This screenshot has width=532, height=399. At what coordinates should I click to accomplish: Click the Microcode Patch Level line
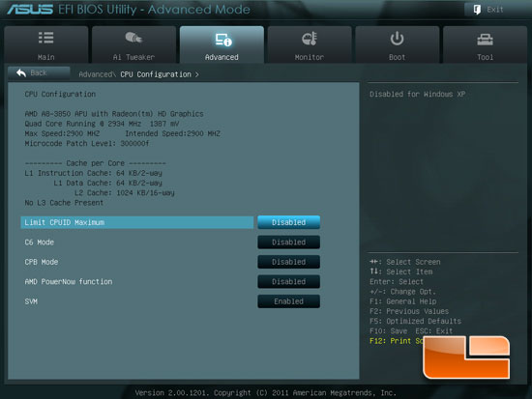(x=86, y=143)
